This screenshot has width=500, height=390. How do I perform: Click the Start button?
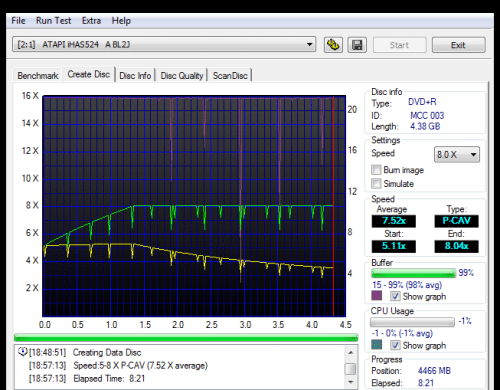[x=399, y=45]
